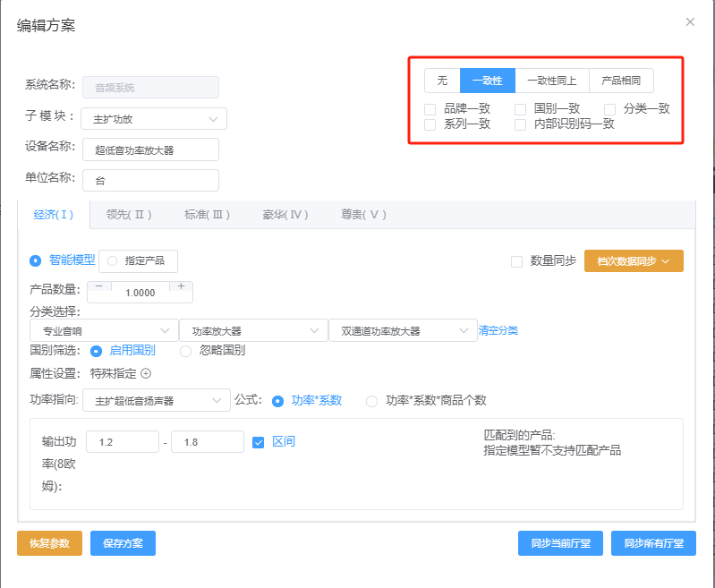
Task: Click the plus icon next to 特殊指定
Action: pyautogui.click(x=147, y=374)
